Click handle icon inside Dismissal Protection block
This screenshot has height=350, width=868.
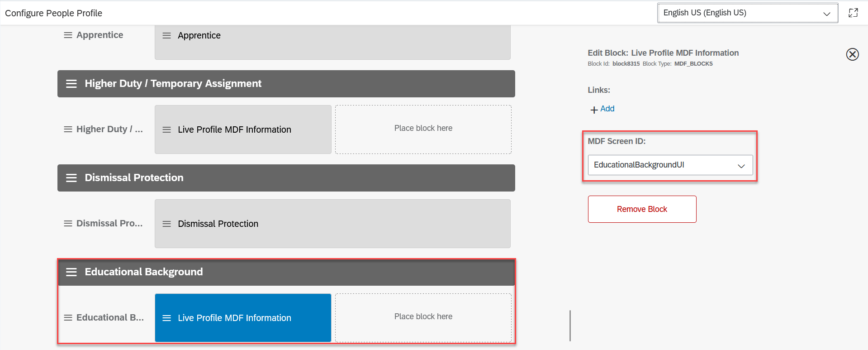pos(166,224)
